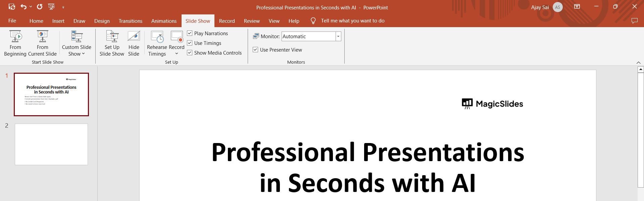
Task: Click the Restore Down window button
Action: coord(615,7)
